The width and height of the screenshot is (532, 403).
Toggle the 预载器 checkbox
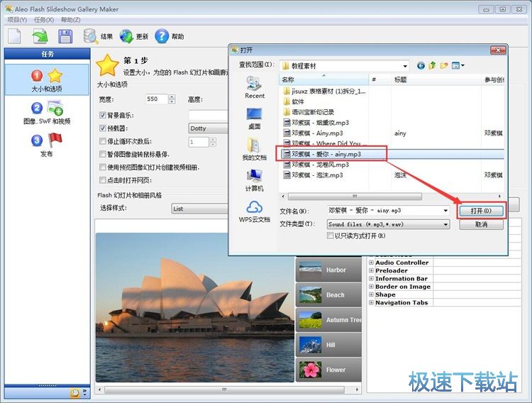(x=102, y=128)
